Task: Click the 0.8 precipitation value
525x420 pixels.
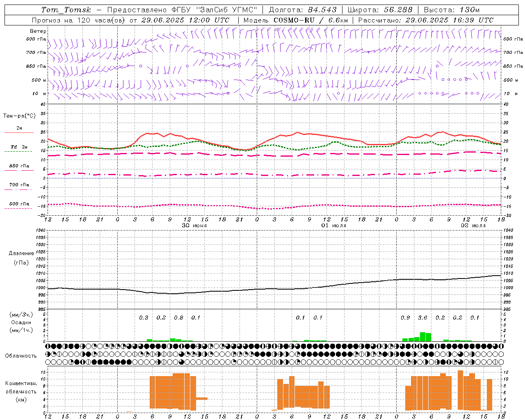Action: 178,318
